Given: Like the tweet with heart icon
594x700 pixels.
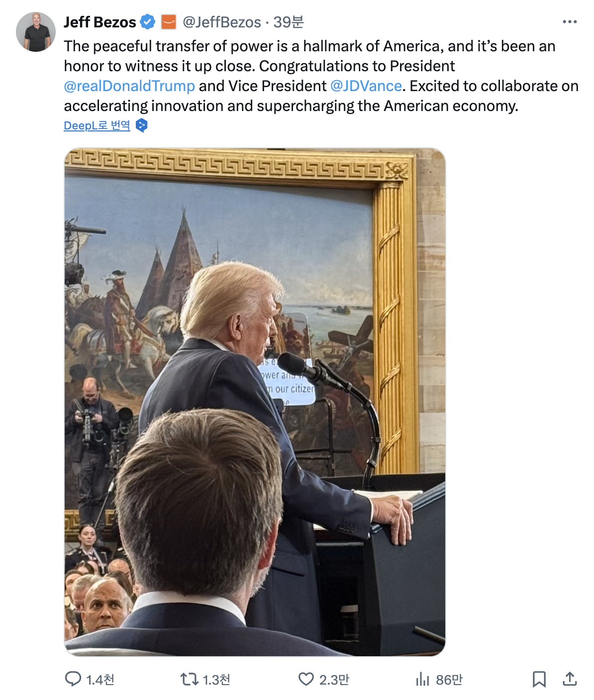Looking at the screenshot, I should (306, 679).
